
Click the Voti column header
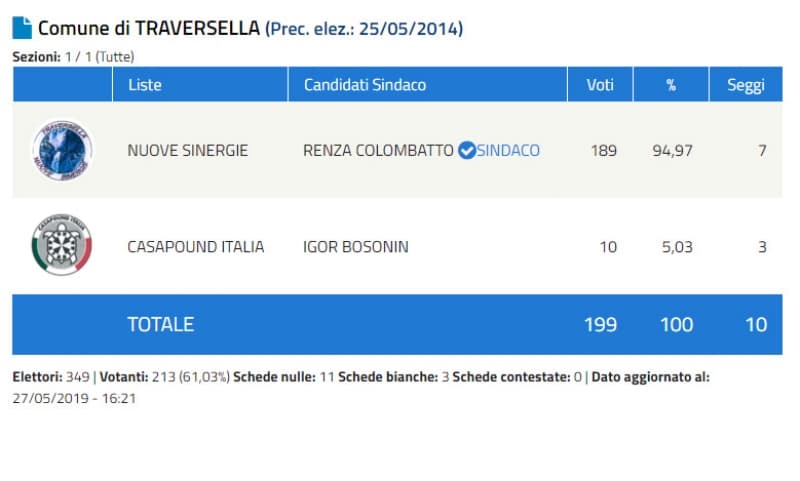[600, 85]
